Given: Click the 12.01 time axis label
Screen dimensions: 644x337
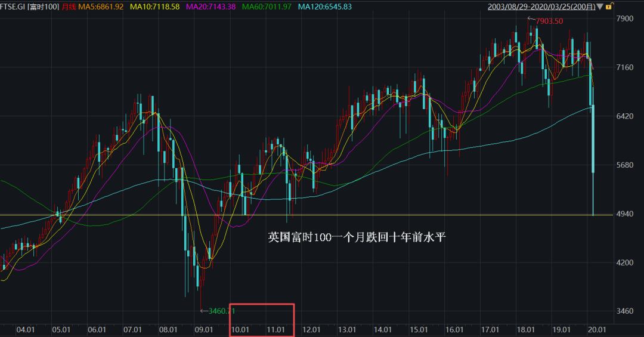Looking at the screenshot, I should coord(311,330).
